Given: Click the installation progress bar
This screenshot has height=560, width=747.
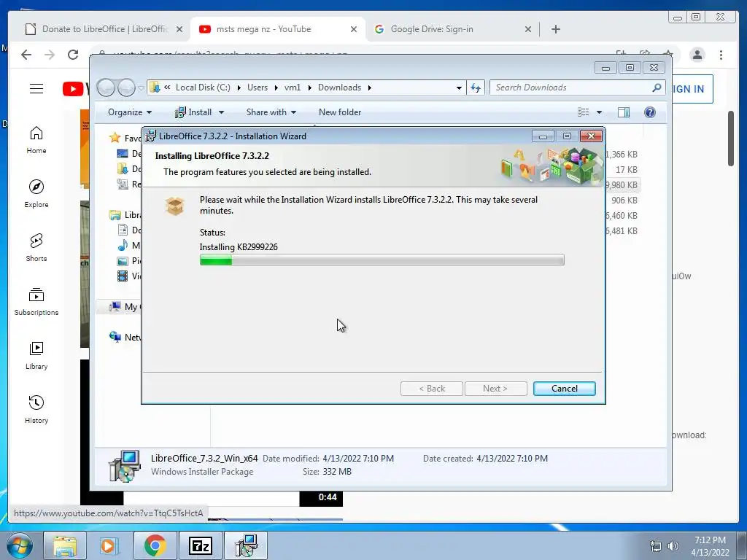Looking at the screenshot, I should (382, 260).
